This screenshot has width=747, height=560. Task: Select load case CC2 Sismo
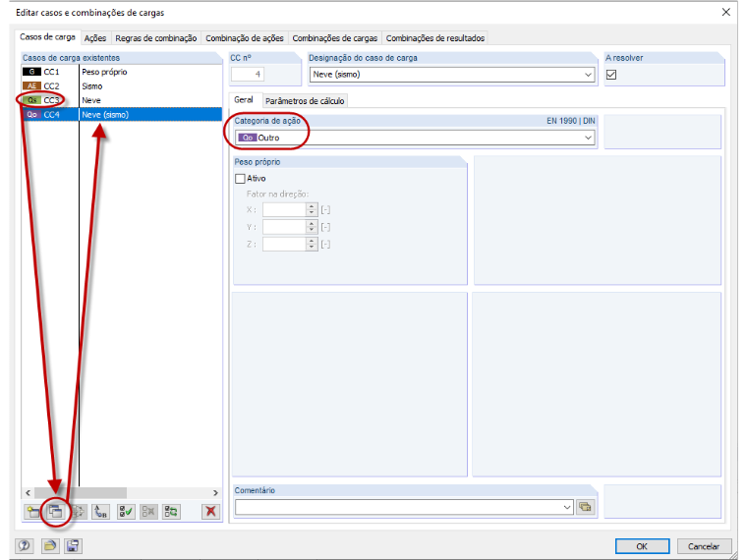pyautogui.click(x=122, y=86)
